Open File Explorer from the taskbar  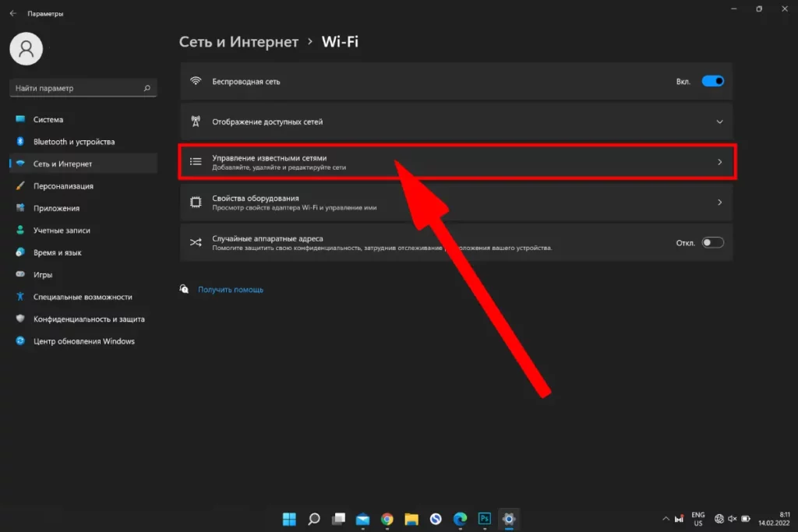[x=411, y=519]
